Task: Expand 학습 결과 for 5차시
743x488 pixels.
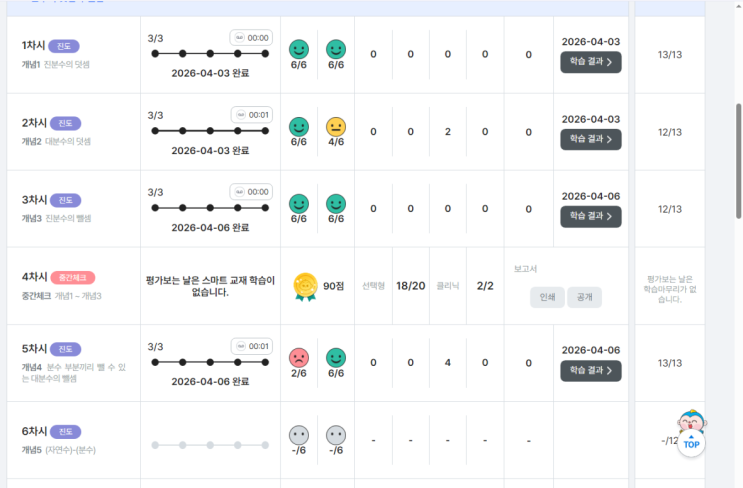Action: pos(590,371)
